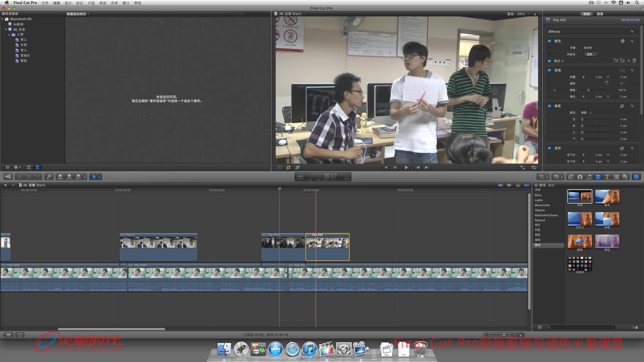Select the 卷页 page curl transition thumbnail
Screen dimensions: 644x362
(x=607, y=197)
